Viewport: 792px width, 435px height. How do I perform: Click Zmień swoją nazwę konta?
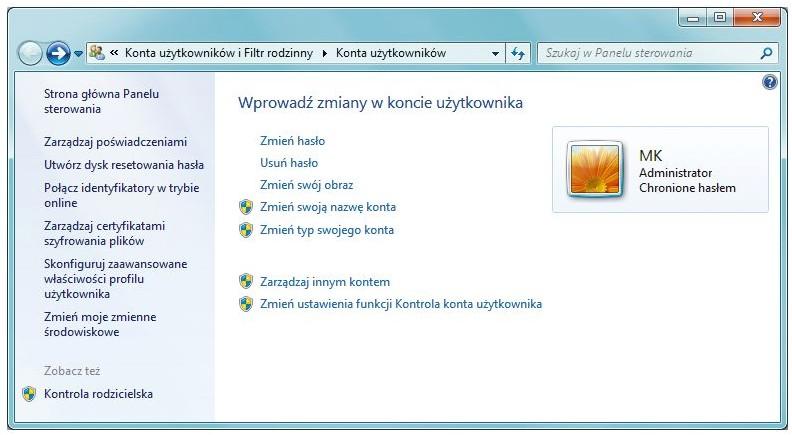tap(328, 207)
